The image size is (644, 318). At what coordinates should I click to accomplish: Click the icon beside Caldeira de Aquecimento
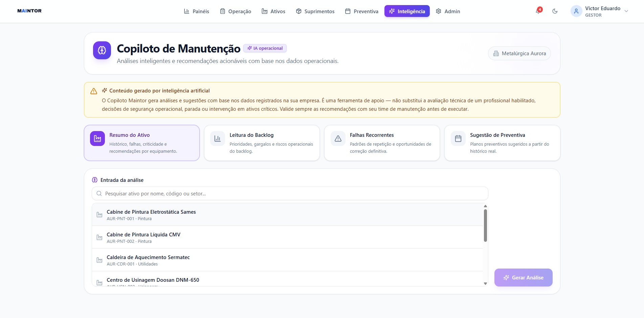99,260
